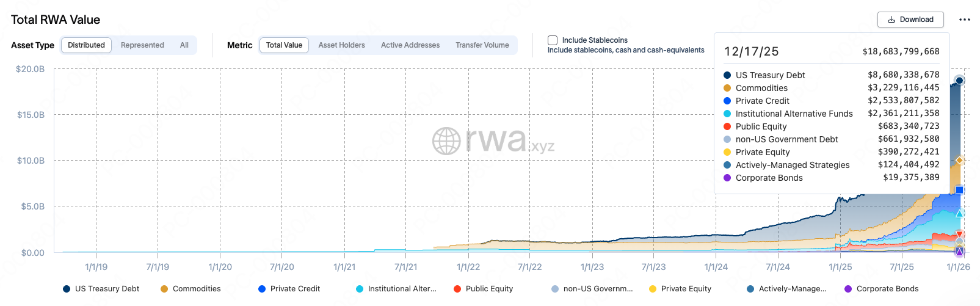Click the Corporate Bonds legend marker
Image resolution: width=980 pixels, height=306 pixels.
[848, 289]
